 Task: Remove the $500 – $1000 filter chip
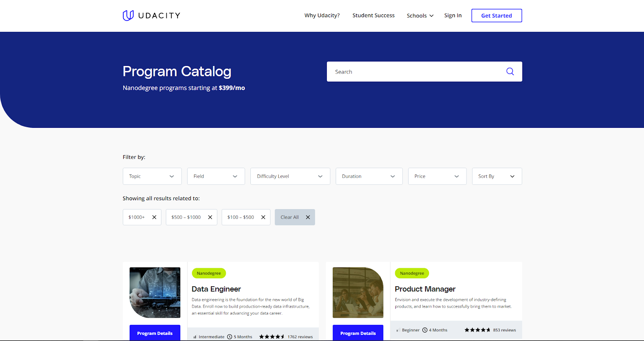pyautogui.click(x=210, y=217)
